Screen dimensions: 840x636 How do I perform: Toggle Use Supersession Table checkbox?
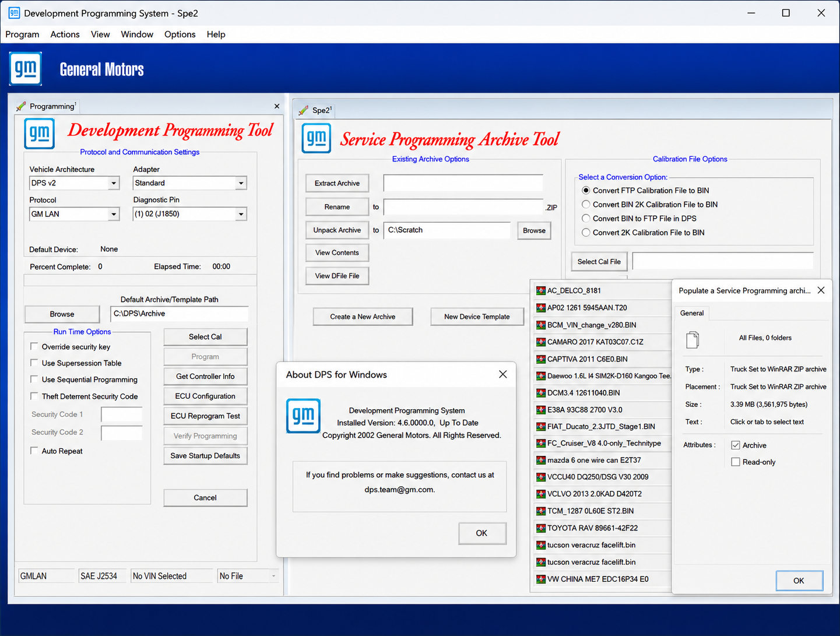click(x=34, y=363)
